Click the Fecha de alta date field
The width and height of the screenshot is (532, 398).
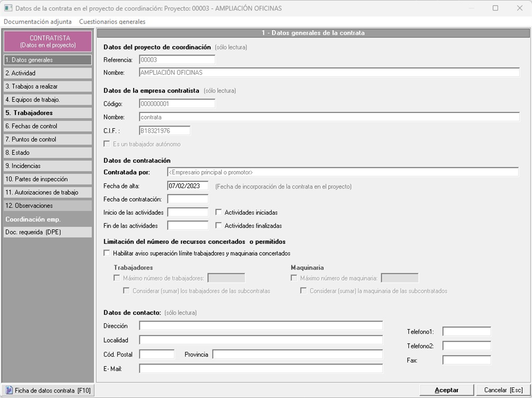click(187, 186)
